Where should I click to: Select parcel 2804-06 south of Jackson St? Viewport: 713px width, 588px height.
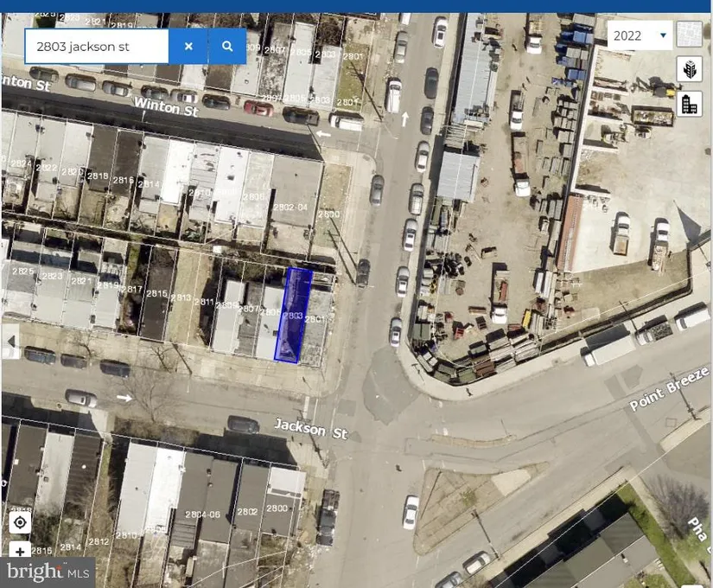tap(201, 514)
